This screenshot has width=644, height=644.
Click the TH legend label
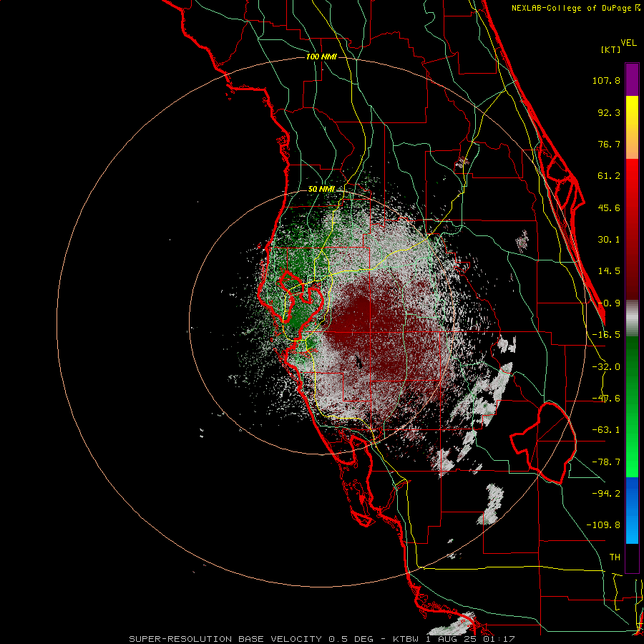pyautogui.click(x=615, y=557)
